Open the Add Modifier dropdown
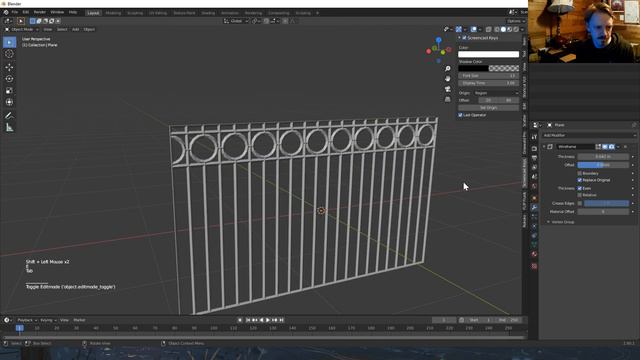The image size is (640, 360). coord(589,135)
